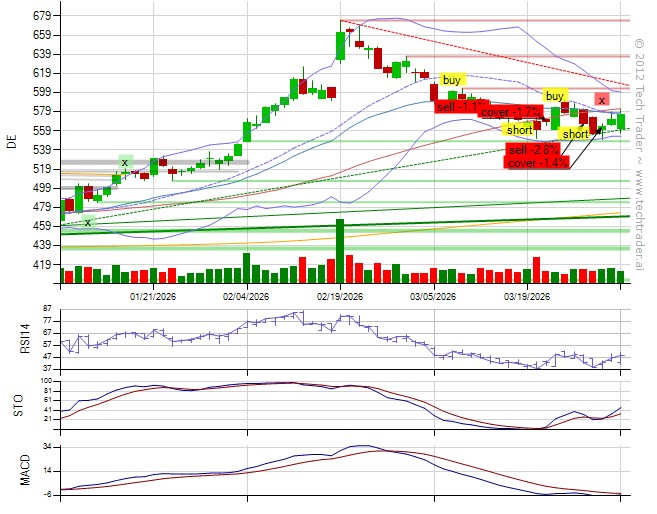Select the red "cover -1.4%" annotation
657x514 pixels.
(535, 162)
